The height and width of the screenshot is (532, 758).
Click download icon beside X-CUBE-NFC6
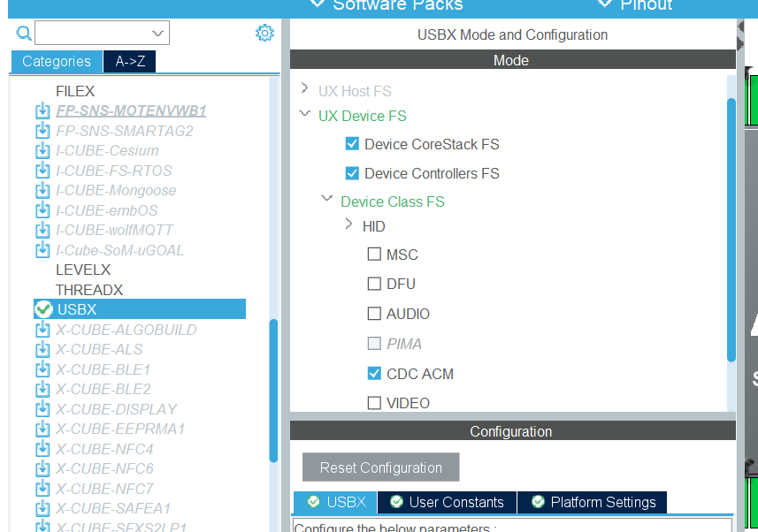pos(42,468)
